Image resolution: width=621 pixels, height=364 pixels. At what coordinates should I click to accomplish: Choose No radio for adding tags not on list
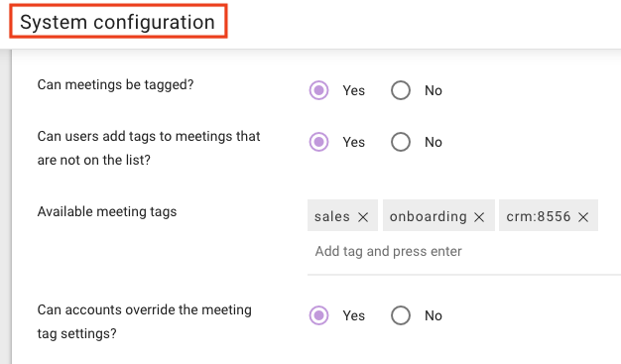pos(401,142)
